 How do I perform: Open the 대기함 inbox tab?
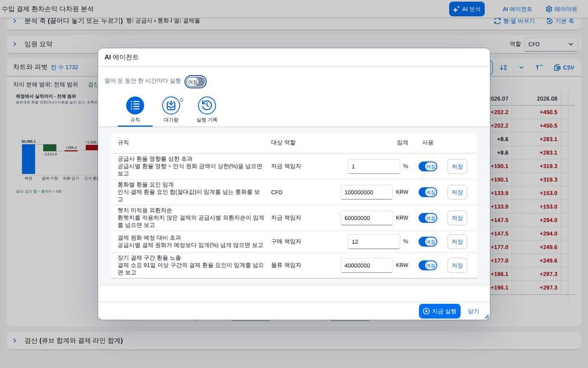pyautogui.click(x=171, y=106)
